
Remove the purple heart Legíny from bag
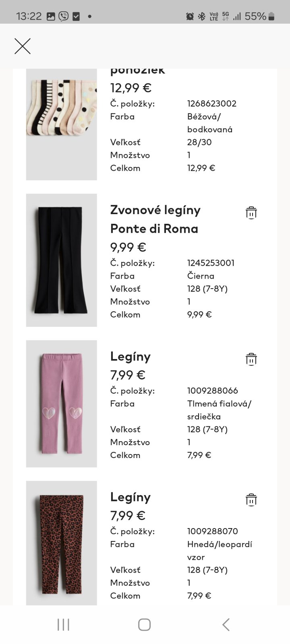[x=251, y=359]
